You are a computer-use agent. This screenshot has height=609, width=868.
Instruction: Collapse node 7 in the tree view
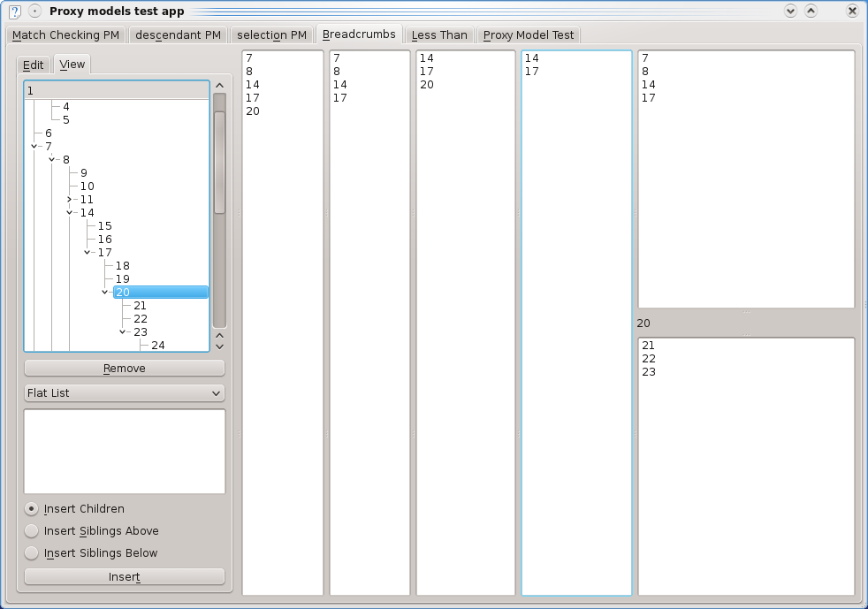click(34, 147)
